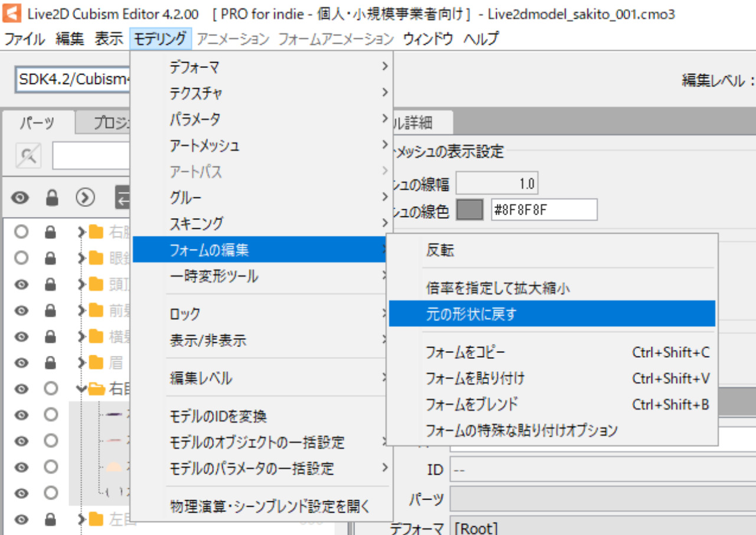Choose 物理演算・シーンブレンド設定を開く
756x535 pixels.
262,507
